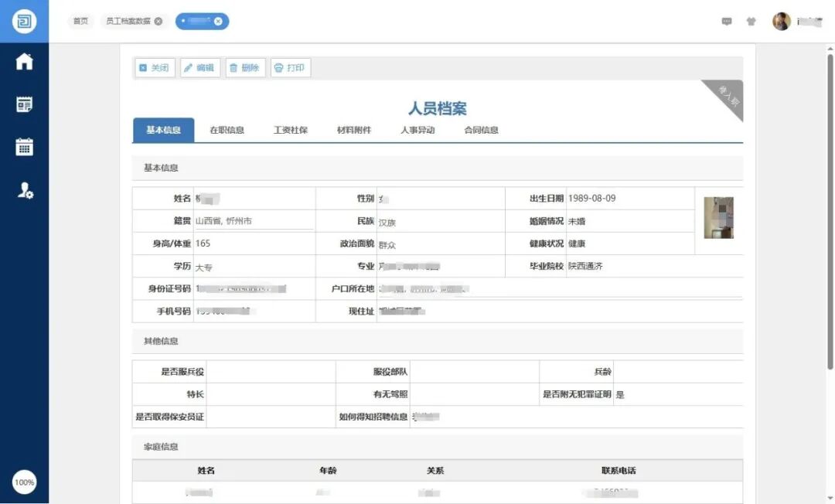The height and width of the screenshot is (504, 835).
Task: Switch to the 首页 tab
Action: point(80,22)
